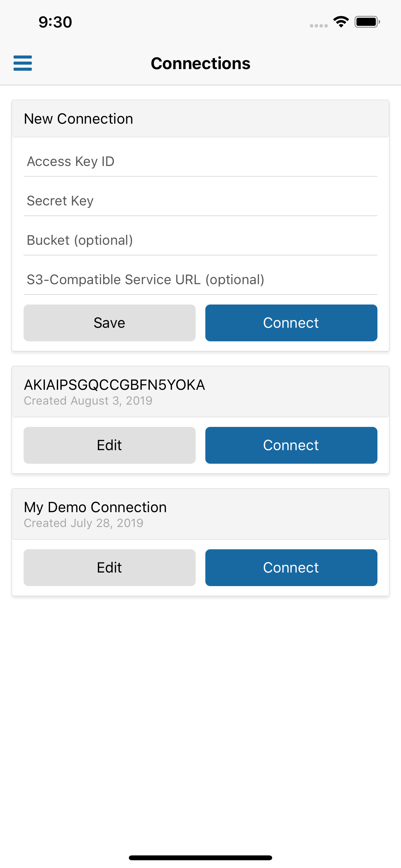
Task: Focus the Access Key ID field
Action: [x=200, y=161]
